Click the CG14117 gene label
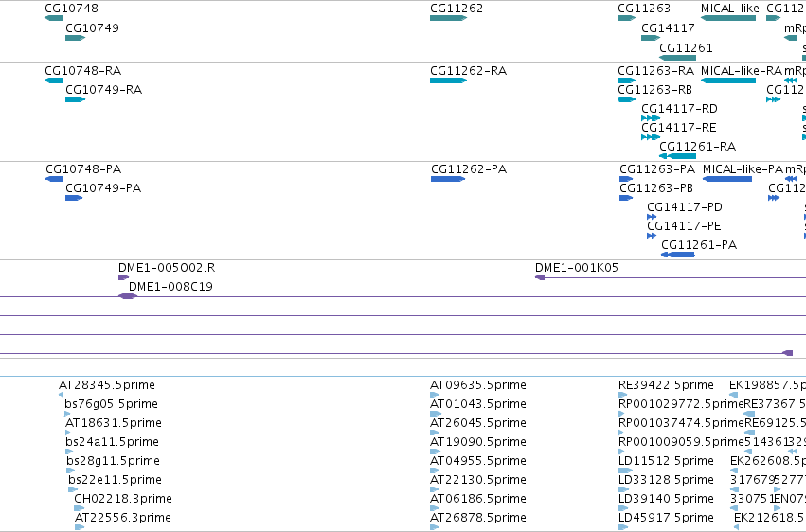The width and height of the screenshot is (806, 532). click(x=668, y=28)
